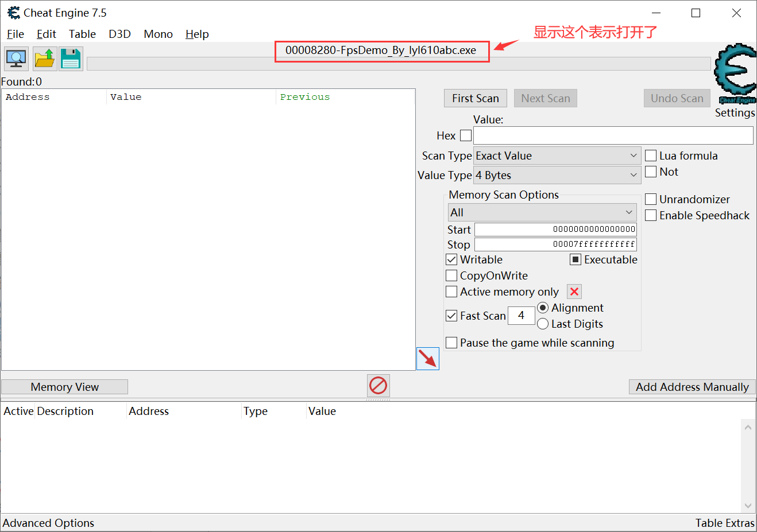Open the Table menu
The height and width of the screenshot is (532, 757).
[82, 34]
